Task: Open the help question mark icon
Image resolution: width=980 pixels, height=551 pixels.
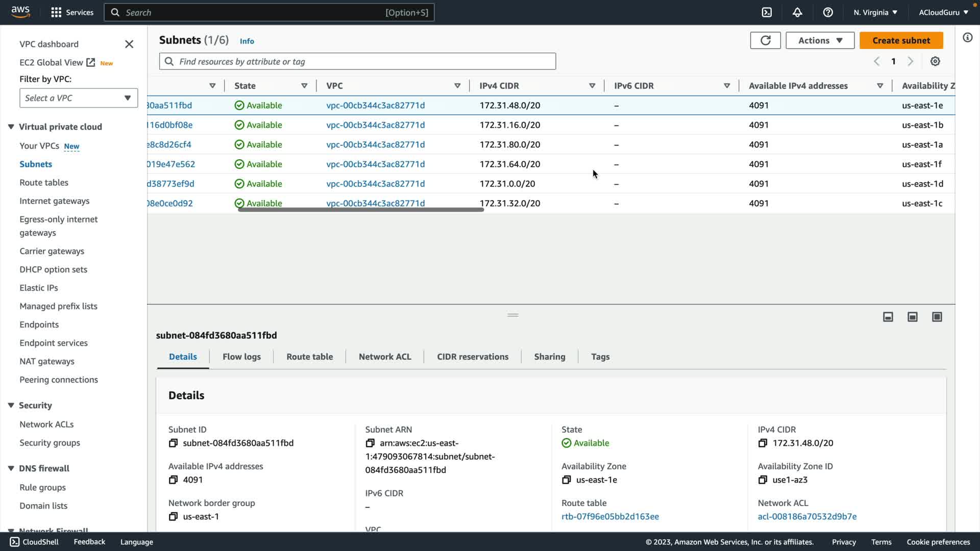Action: (828, 12)
